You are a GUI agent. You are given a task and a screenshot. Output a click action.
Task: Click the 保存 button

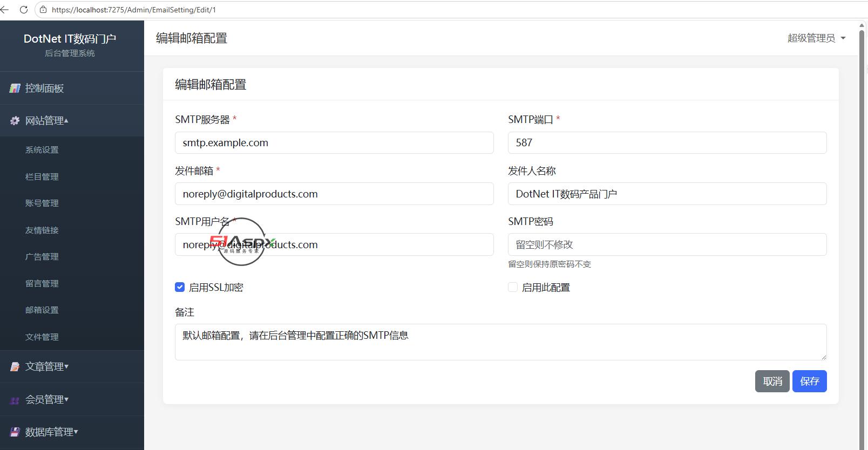(x=809, y=381)
